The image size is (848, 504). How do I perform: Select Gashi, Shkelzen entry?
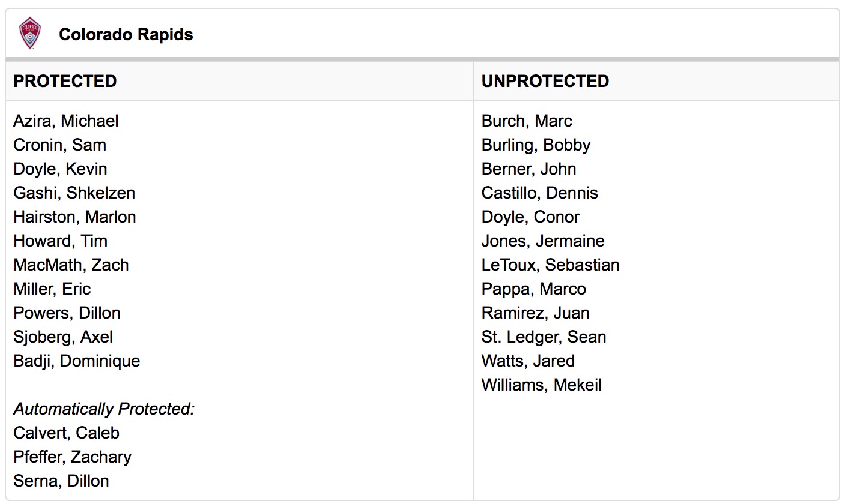click(x=74, y=193)
